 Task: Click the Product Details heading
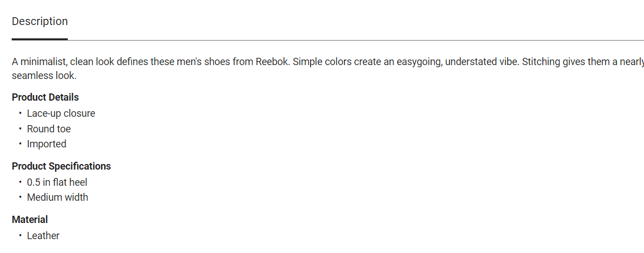[x=45, y=97]
